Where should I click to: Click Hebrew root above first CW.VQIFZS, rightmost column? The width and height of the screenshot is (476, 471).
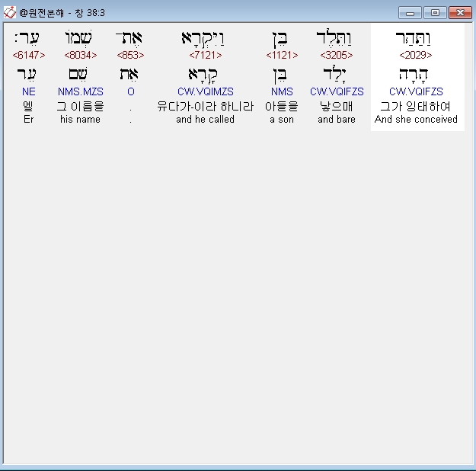tap(414, 75)
